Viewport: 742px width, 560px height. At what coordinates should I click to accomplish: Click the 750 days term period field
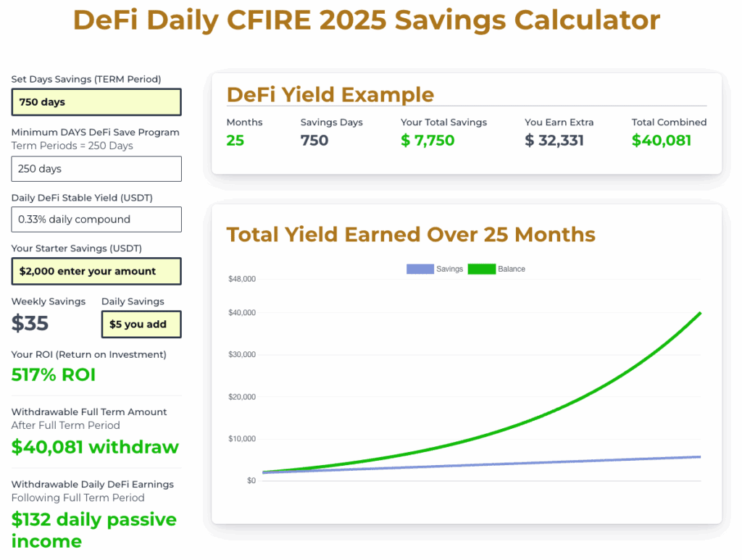tap(96, 102)
